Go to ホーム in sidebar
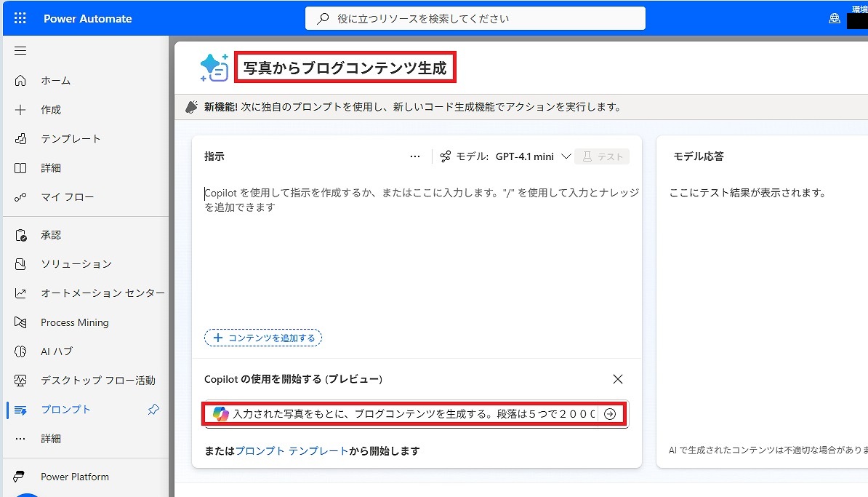Viewport: 868px width, 497px height. [x=55, y=81]
